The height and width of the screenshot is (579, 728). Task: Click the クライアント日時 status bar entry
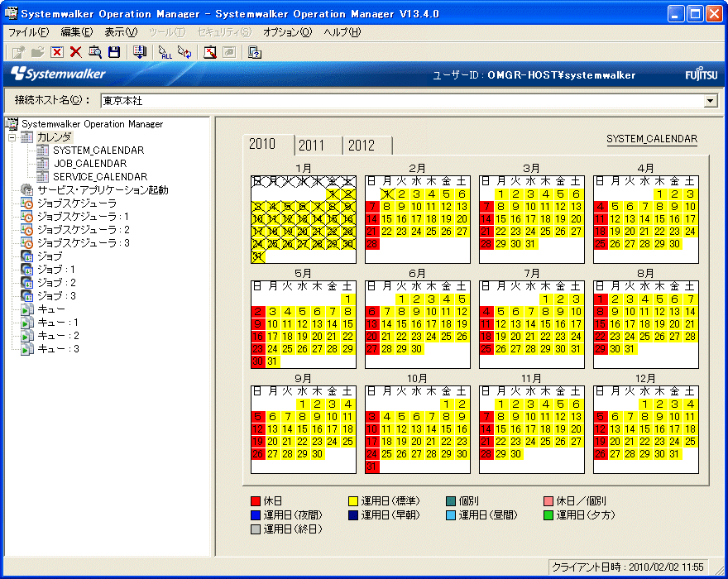[628, 567]
